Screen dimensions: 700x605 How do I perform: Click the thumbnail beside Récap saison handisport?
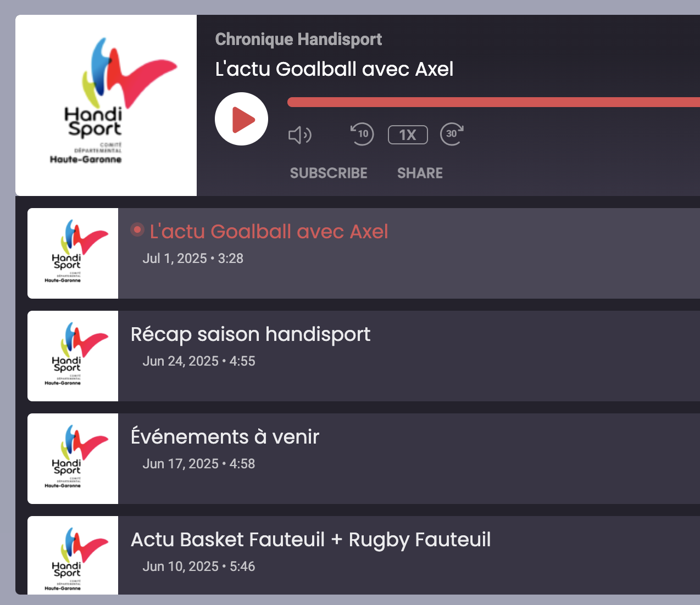click(x=73, y=356)
